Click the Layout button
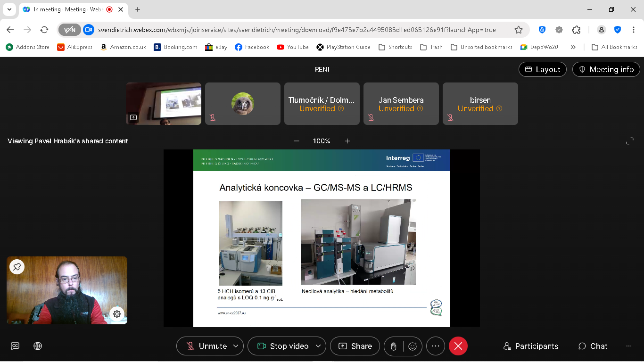Viewport: 644px width, 362px height. [542, 69]
